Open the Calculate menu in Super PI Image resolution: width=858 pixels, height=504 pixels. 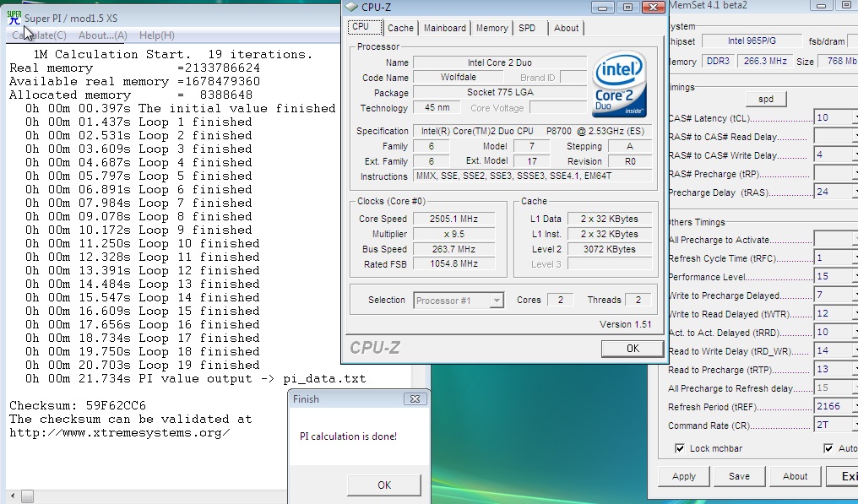coord(39,35)
